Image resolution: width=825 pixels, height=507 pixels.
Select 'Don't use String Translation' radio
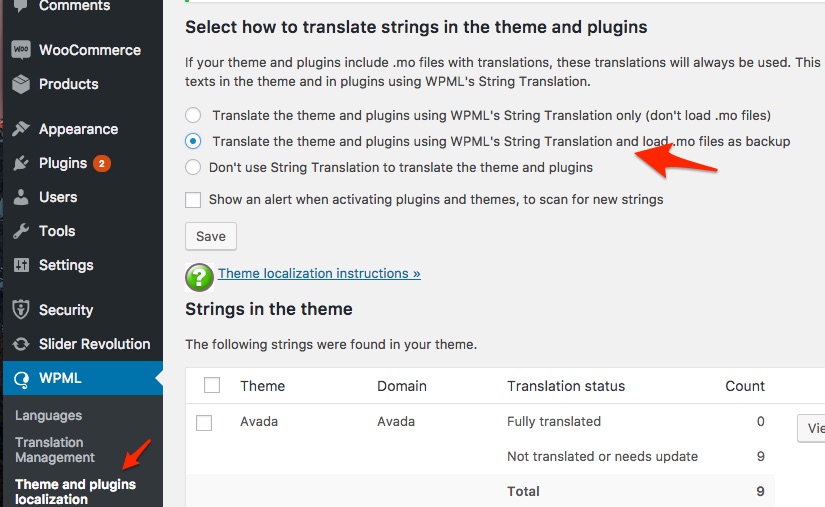193,167
